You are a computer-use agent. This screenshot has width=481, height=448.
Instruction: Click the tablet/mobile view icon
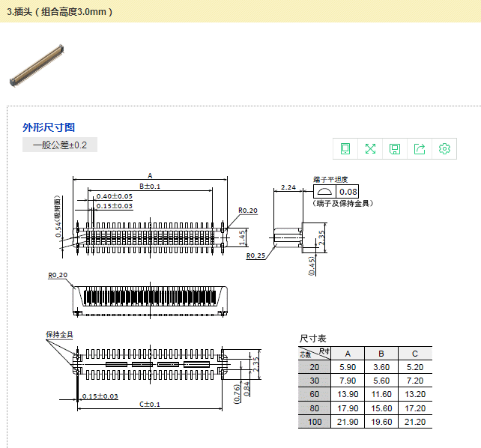[x=345, y=148]
